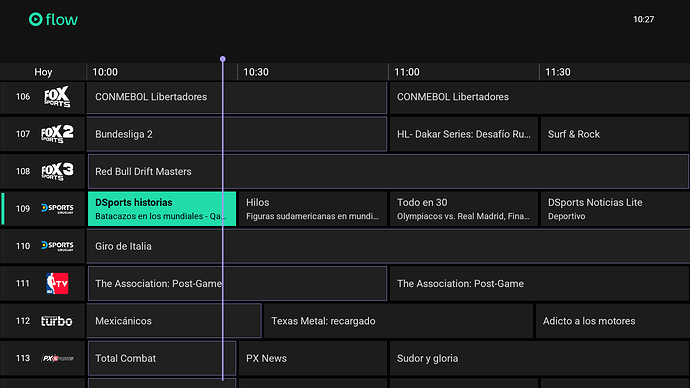690x388 pixels.
Task: Select the Fox Sports 3 channel logo
Action: click(57, 171)
